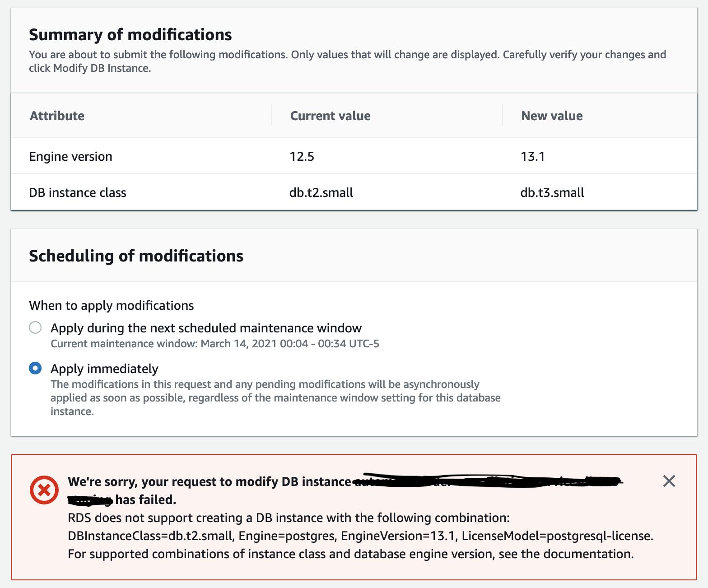Select the next scheduled maintenance window radio
Screen dimensions: 708x588
(x=35, y=327)
